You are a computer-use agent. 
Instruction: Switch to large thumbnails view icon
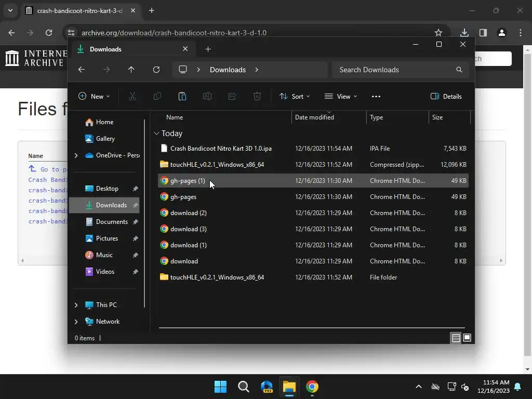click(x=467, y=338)
